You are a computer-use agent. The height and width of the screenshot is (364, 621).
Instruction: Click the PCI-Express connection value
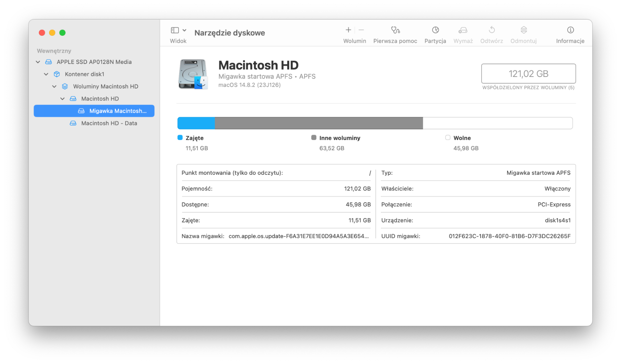tap(554, 204)
